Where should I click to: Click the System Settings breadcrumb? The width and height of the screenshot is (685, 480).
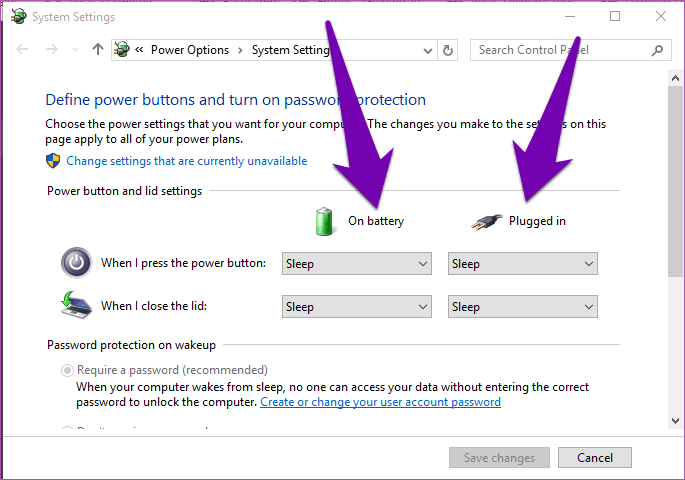point(290,50)
